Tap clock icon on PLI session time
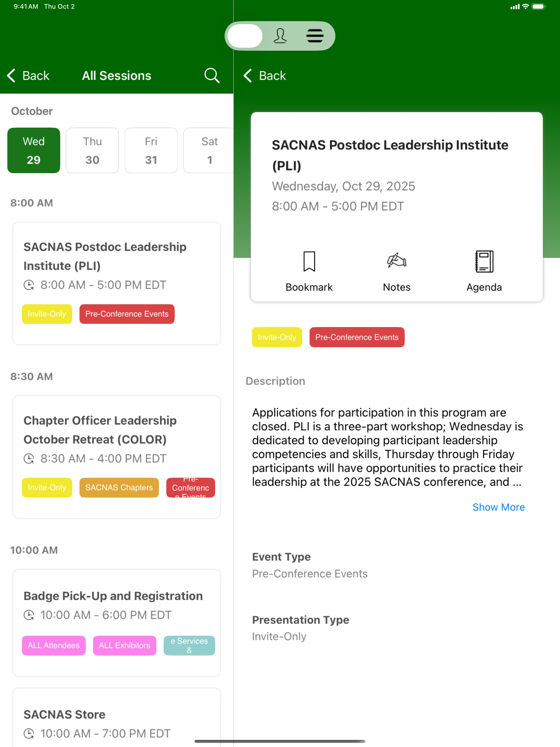This screenshot has height=747, width=560. pyautogui.click(x=29, y=285)
